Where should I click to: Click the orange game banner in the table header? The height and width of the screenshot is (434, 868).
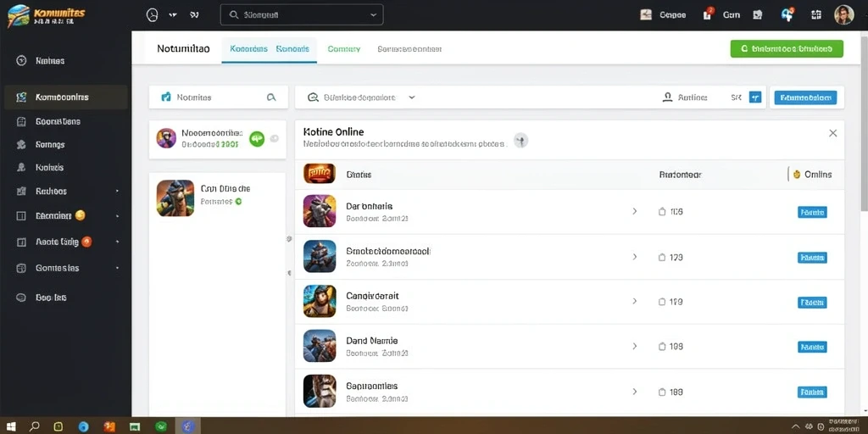[x=320, y=174]
